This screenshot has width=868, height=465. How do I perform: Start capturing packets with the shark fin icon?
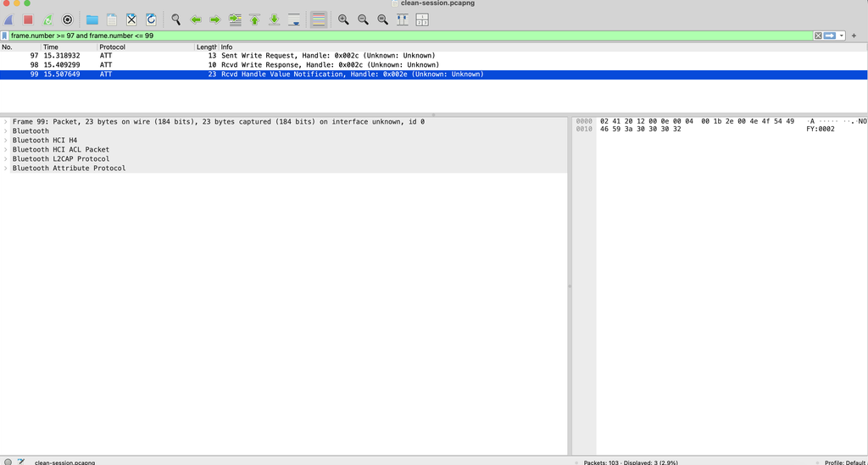pos(8,20)
